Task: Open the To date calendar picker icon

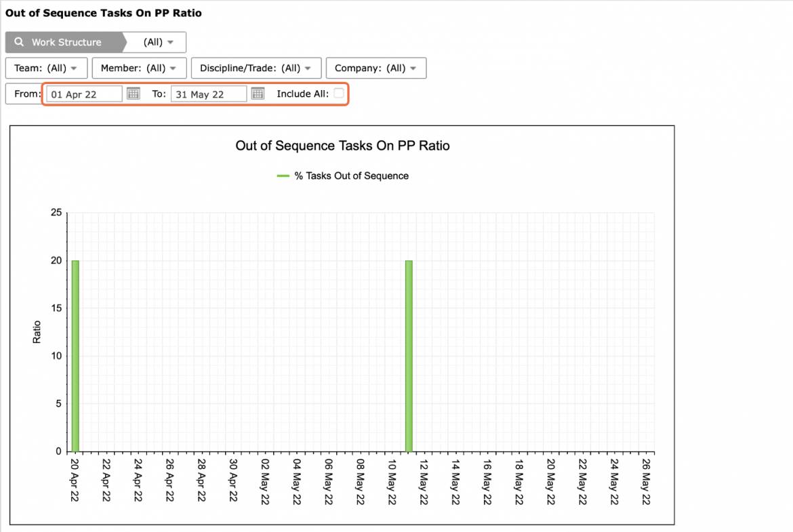Action: click(x=258, y=94)
